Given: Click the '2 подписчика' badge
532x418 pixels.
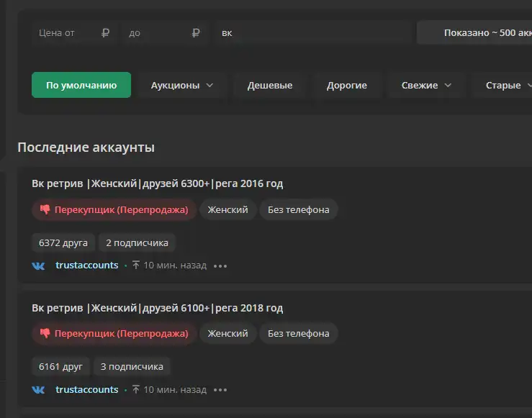Looking at the screenshot, I should [137, 242].
